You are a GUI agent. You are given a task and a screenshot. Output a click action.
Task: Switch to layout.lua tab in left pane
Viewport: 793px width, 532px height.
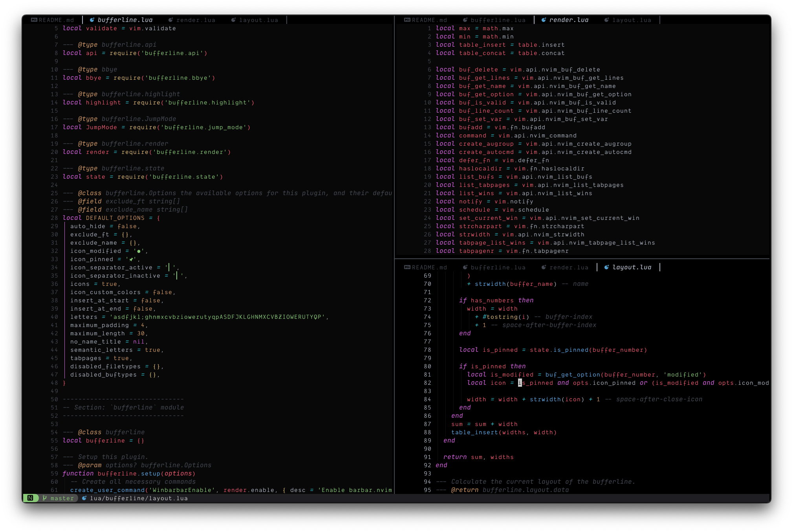tap(258, 20)
